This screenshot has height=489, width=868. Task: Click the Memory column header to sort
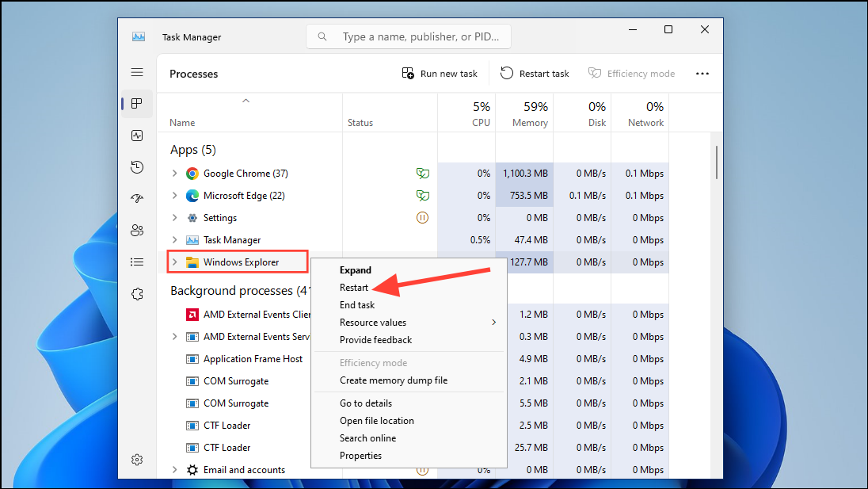[x=529, y=114]
